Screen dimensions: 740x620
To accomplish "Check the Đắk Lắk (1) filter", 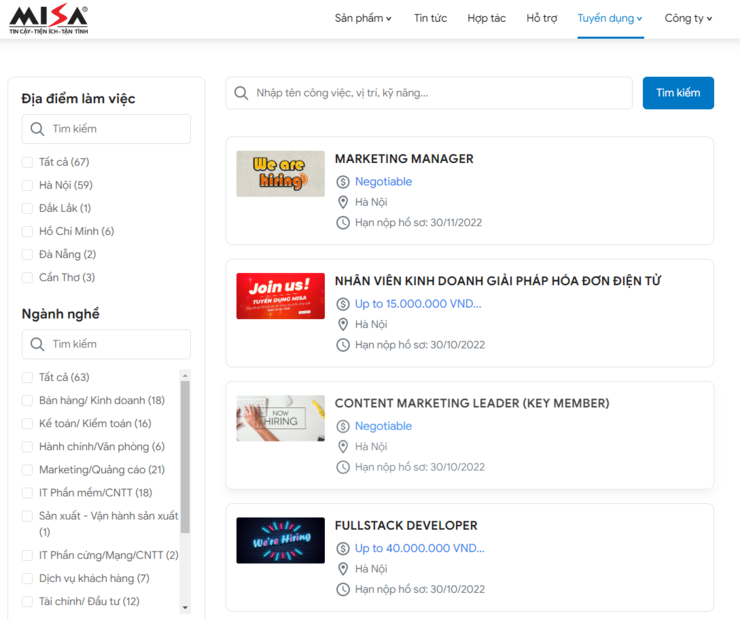I will pos(27,209).
